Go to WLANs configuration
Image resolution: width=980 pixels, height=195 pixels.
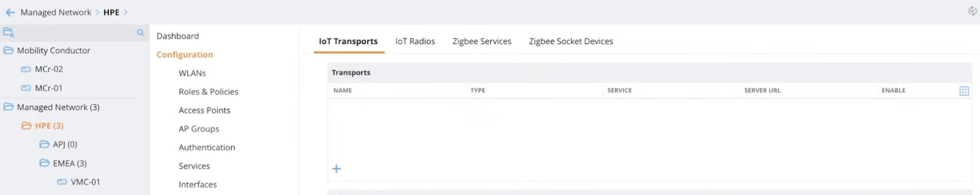(192, 73)
